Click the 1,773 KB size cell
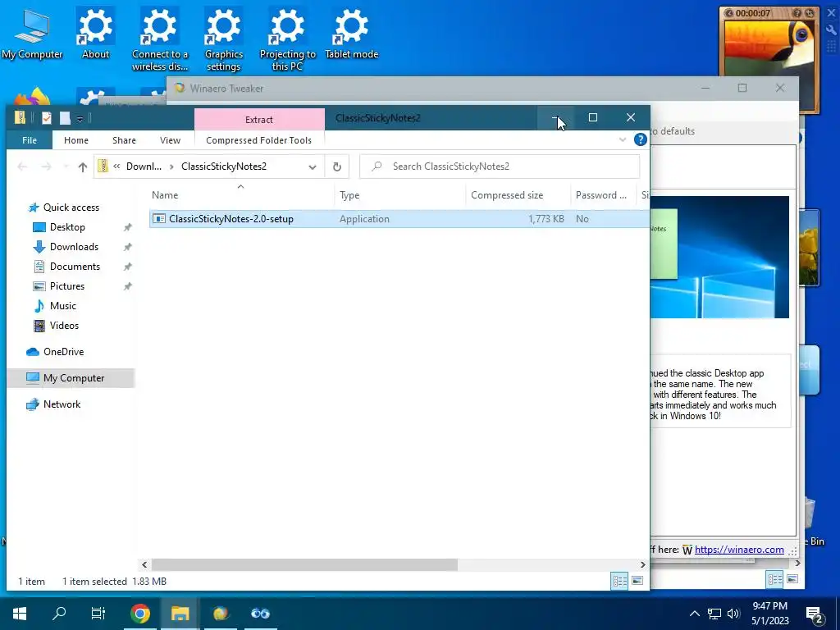The width and height of the screenshot is (840, 630). (546, 219)
